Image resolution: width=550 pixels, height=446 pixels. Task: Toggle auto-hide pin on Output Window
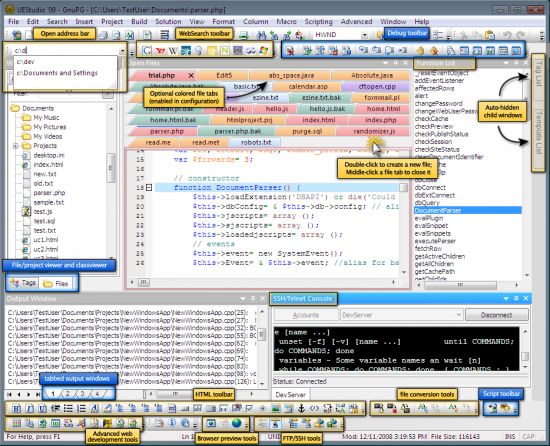click(x=253, y=298)
